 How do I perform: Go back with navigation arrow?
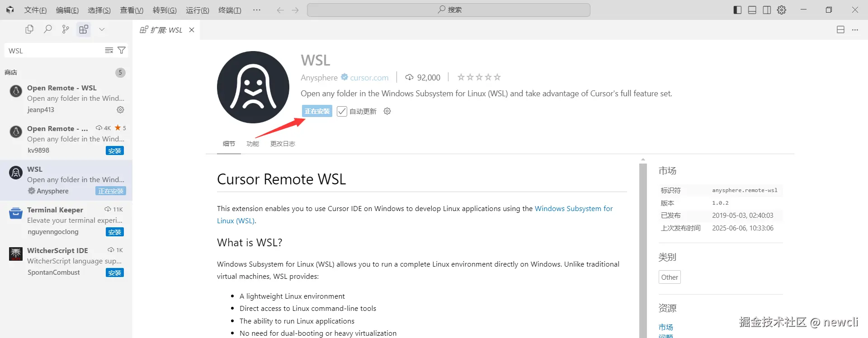point(280,10)
